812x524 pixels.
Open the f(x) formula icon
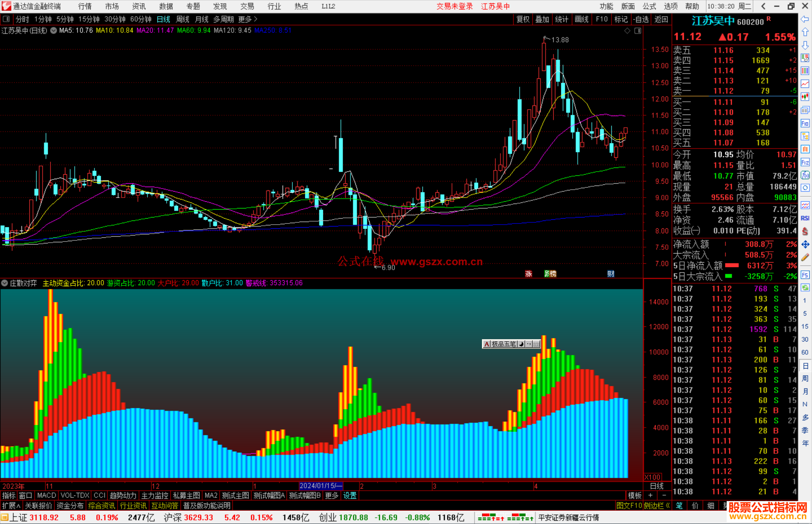pyautogui.click(x=805, y=175)
